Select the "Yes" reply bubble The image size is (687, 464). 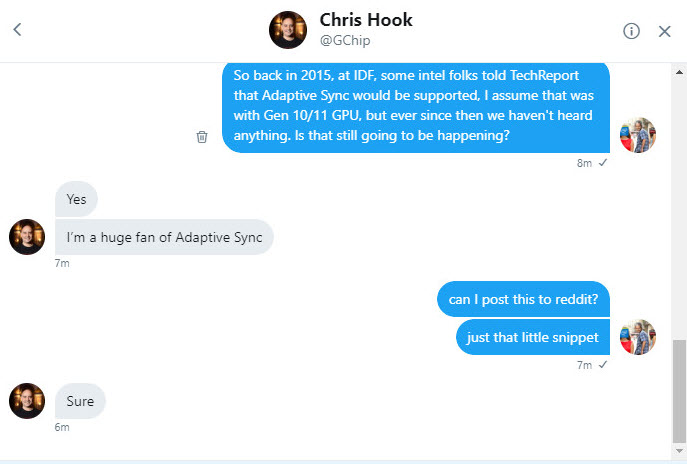click(x=76, y=199)
